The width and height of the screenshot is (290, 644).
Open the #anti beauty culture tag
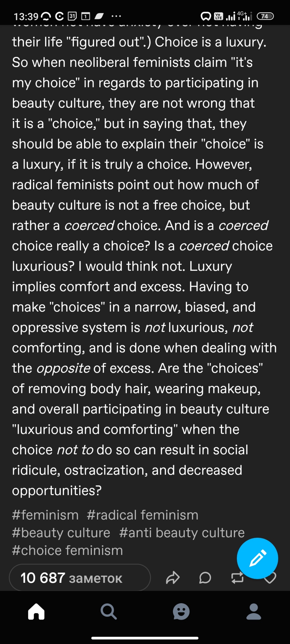point(182,533)
